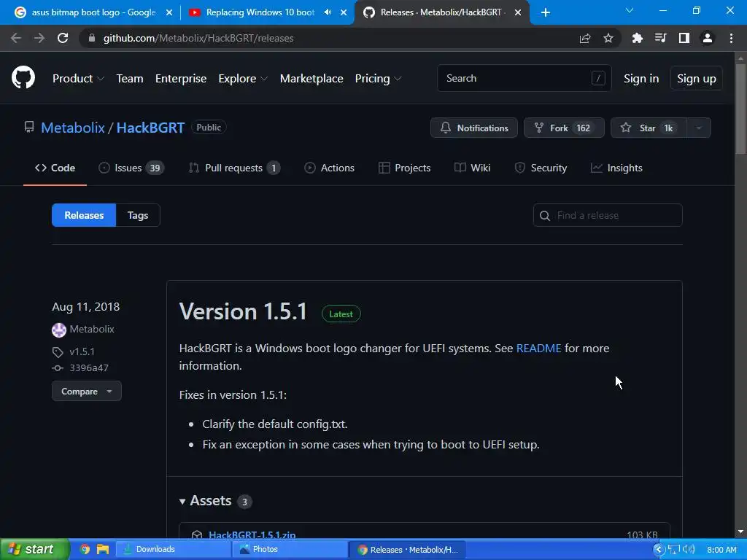Viewport: 747px width, 560px height.
Task: Switch to the Downloads taskbar window
Action: 174,550
